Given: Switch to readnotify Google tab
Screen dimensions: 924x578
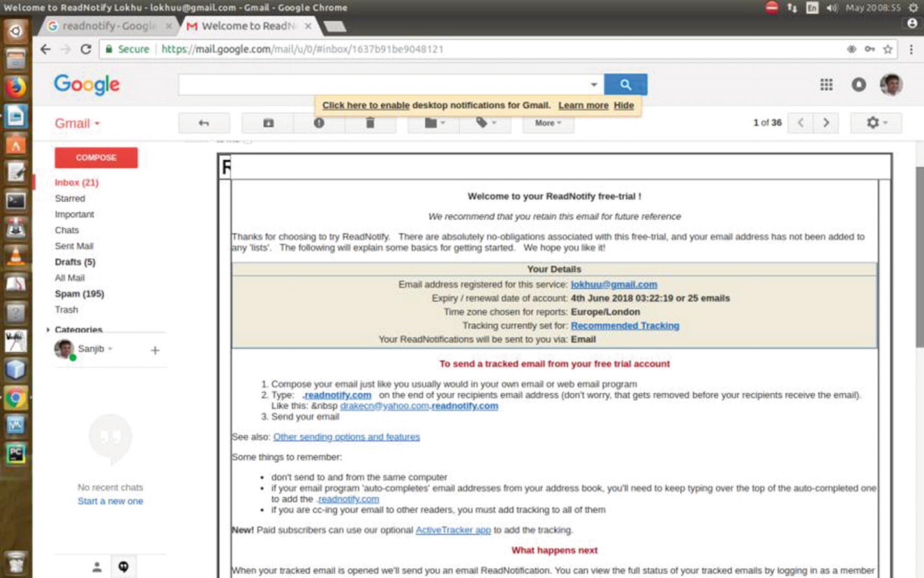Looking at the screenshot, I should [109, 26].
